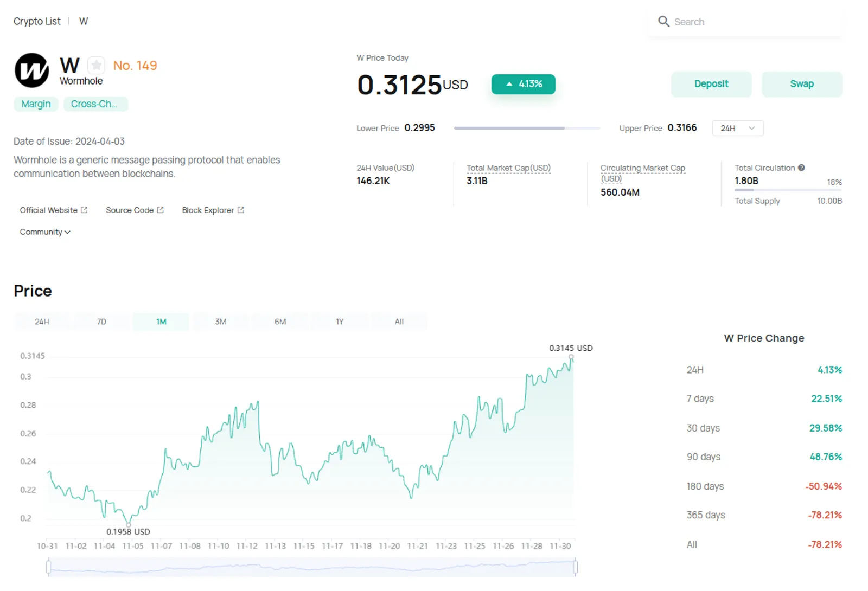Toggle the favorite star next to W

[x=97, y=66]
